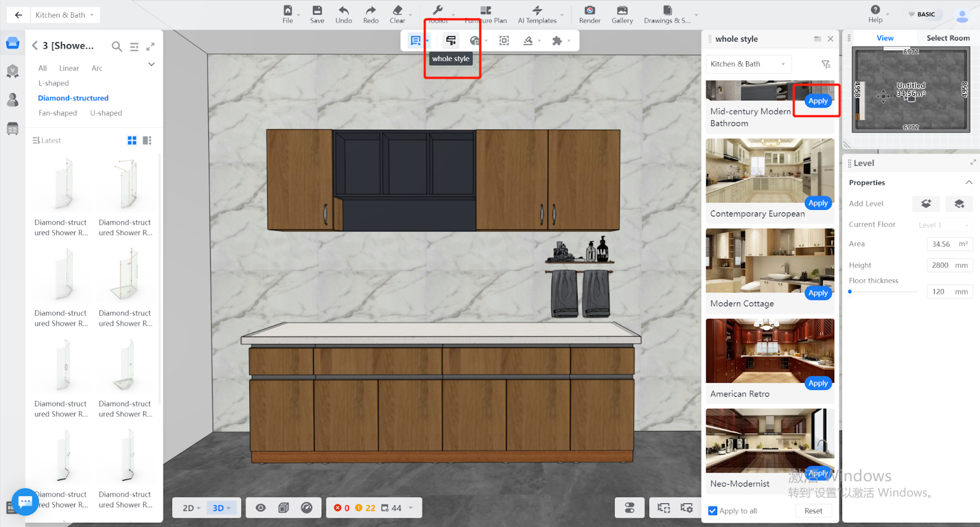This screenshot has height=527, width=980.
Task: Select the U-shaped category tab
Action: [x=106, y=113]
